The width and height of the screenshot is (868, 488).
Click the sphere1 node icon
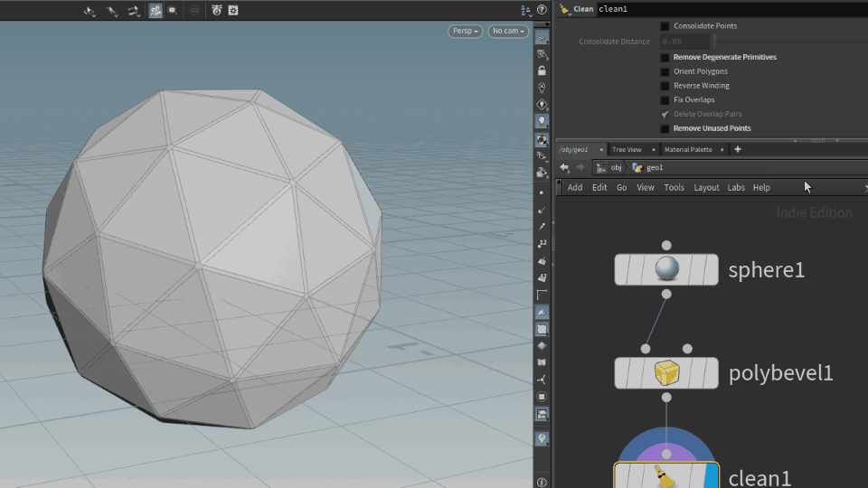pyautogui.click(x=666, y=269)
